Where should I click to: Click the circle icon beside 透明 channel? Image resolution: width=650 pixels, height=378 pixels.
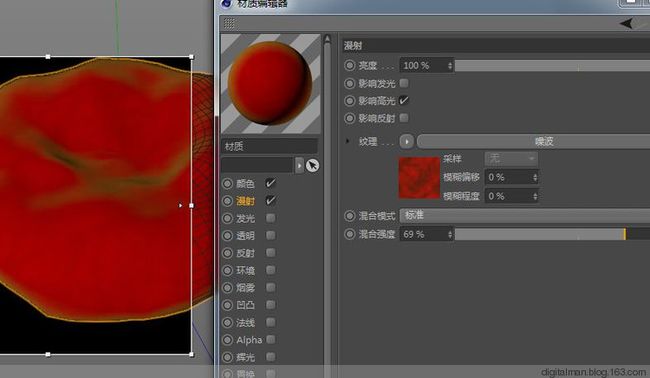click(x=228, y=236)
